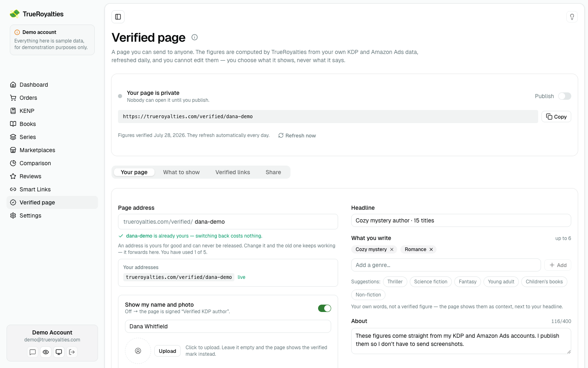The height and width of the screenshot is (368, 588).
Task: Toggle the sidebar panel icon
Action: click(x=118, y=17)
